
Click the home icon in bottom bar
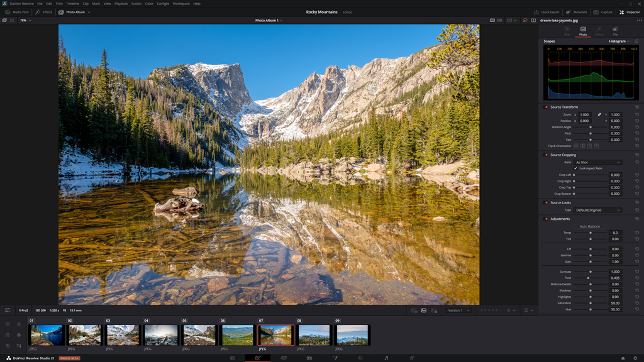[x=623, y=358]
